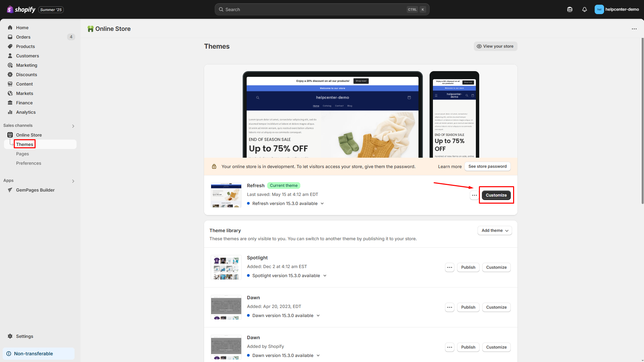Select Orders from the sidebar
Image resolution: width=644 pixels, height=362 pixels.
tap(23, 37)
